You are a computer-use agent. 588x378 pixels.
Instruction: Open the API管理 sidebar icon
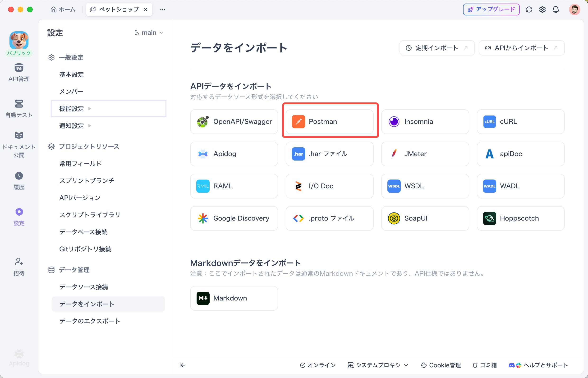pyautogui.click(x=19, y=72)
